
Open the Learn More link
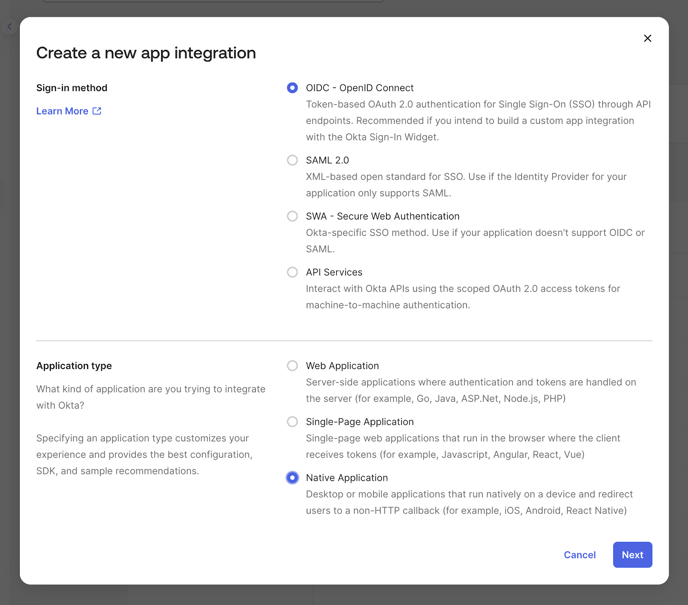pos(62,111)
